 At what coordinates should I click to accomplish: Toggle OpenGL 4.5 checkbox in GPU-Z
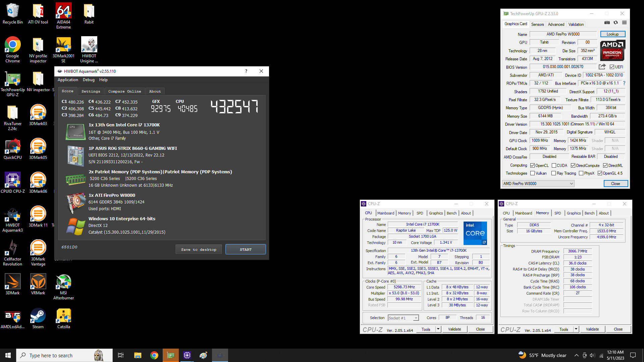[x=600, y=173]
